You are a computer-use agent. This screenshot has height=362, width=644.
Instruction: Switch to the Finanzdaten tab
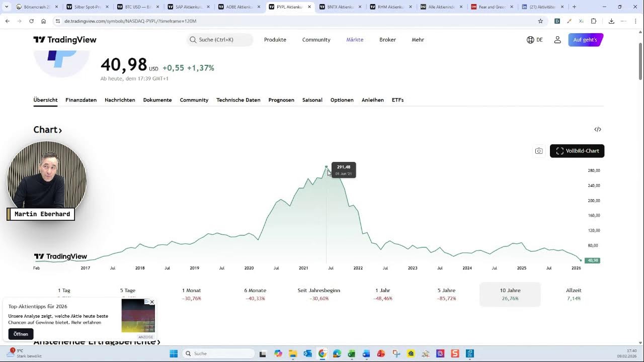tap(81, 100)
